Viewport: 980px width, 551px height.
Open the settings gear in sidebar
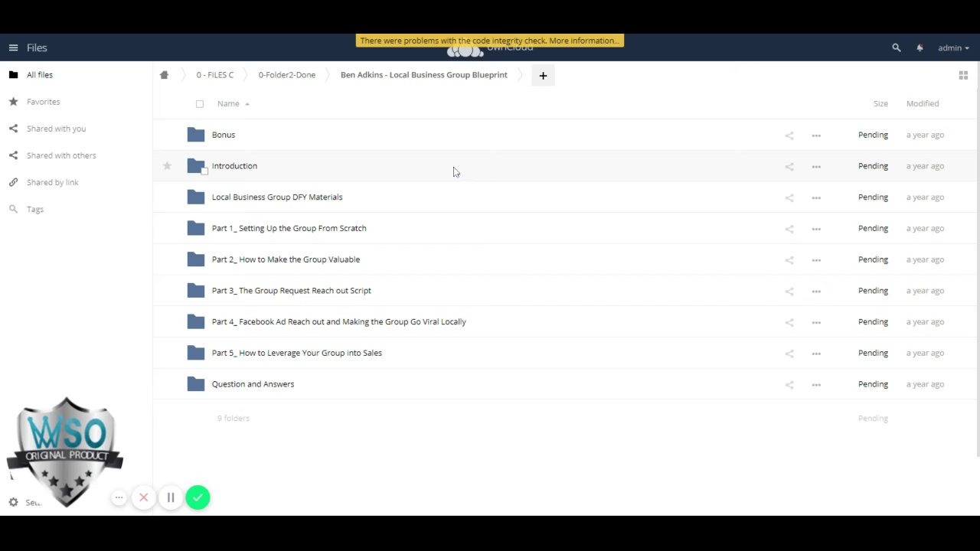[x=13, y=502]
